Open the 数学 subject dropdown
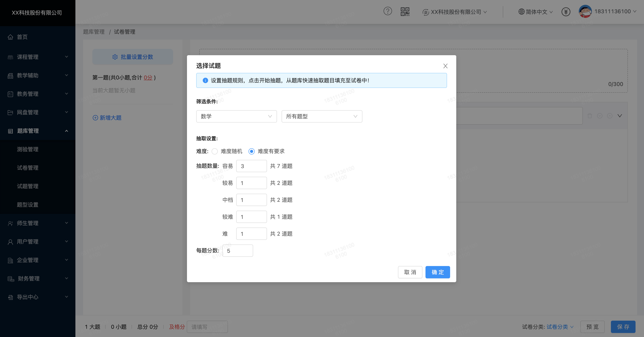Screen dimensions: 644x337 tap(236, 116)
